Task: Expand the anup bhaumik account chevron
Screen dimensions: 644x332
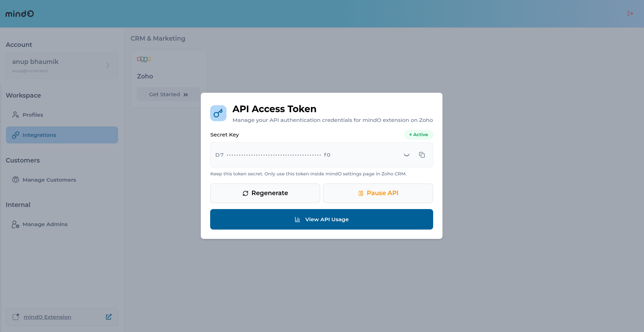Action: 108,66
